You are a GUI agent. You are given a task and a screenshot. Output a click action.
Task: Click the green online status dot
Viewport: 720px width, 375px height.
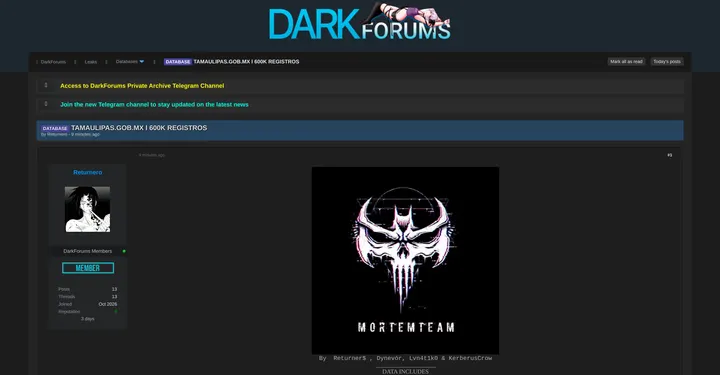pos(124,251)
